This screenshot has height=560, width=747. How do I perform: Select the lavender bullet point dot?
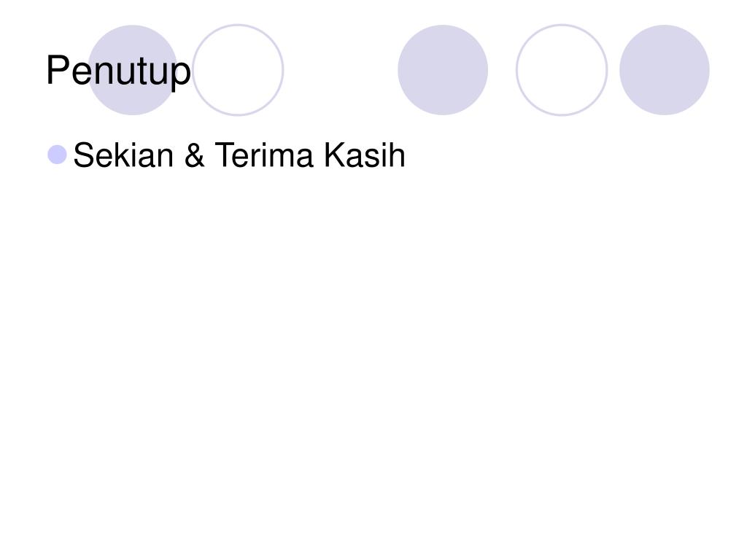pos(57,155)
